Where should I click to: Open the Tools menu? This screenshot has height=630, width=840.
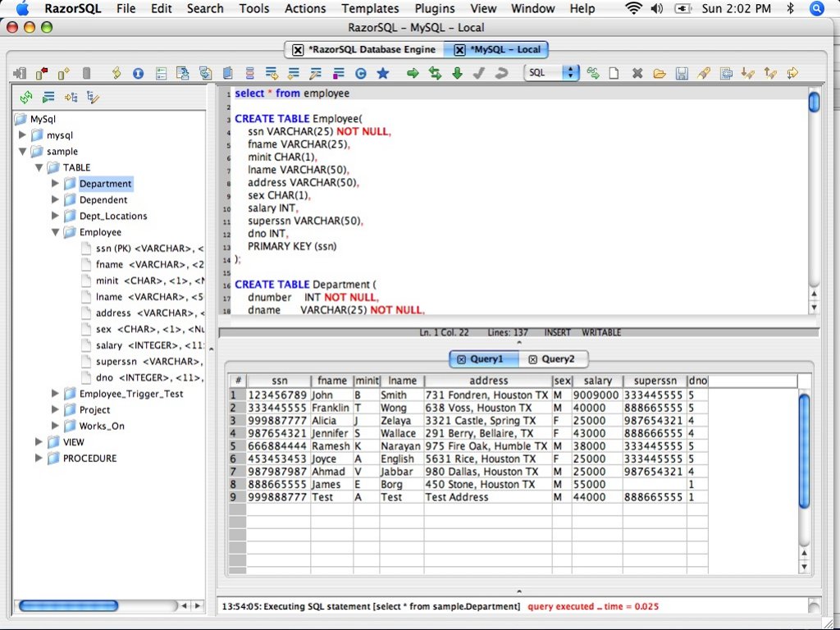(254, 8)
